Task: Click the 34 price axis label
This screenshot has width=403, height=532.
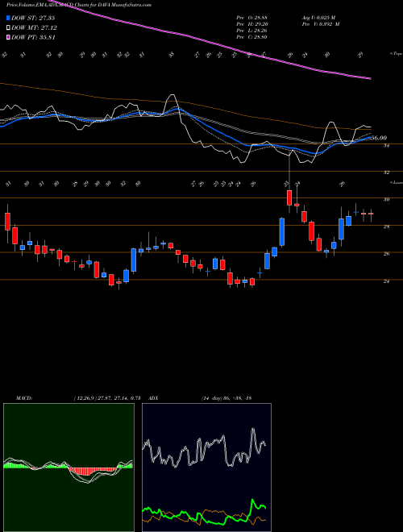Action: (386, 145)
